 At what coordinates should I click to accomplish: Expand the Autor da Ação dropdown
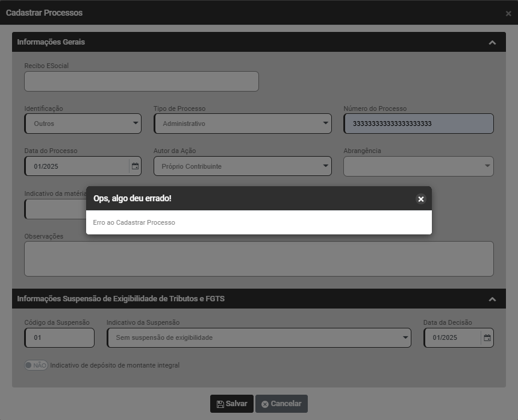242,166
